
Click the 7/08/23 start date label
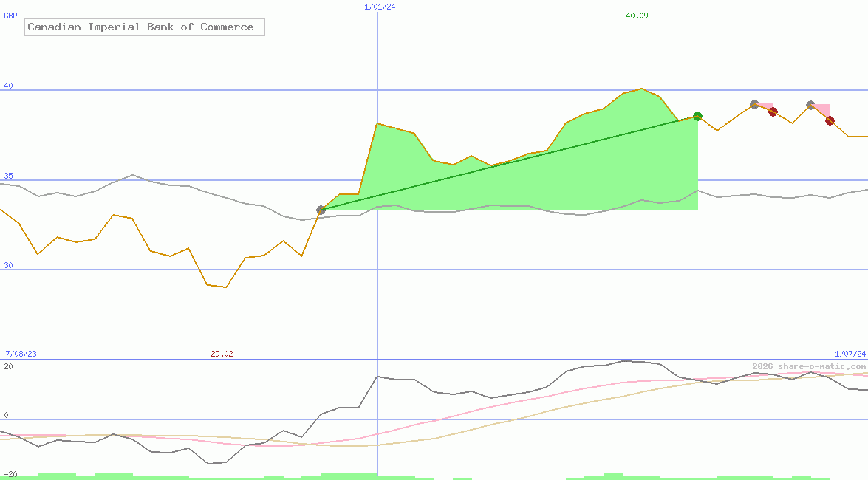click(21, 354)
